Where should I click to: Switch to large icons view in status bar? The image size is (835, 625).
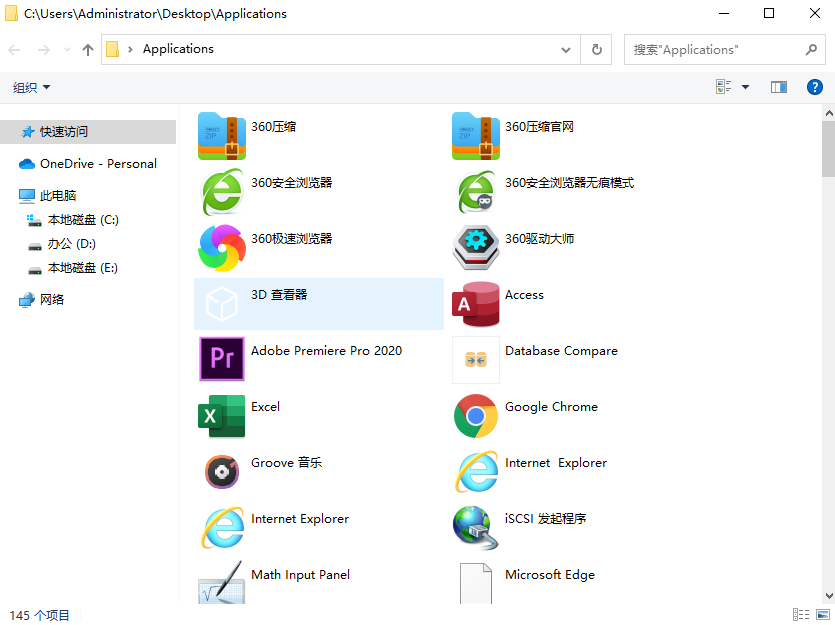[823, 615]
